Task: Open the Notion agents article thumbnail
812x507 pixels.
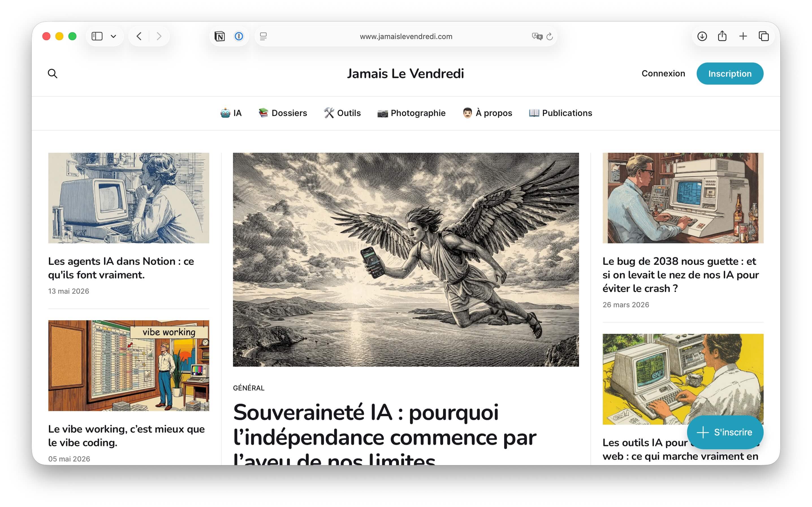Action: [129, 198]
